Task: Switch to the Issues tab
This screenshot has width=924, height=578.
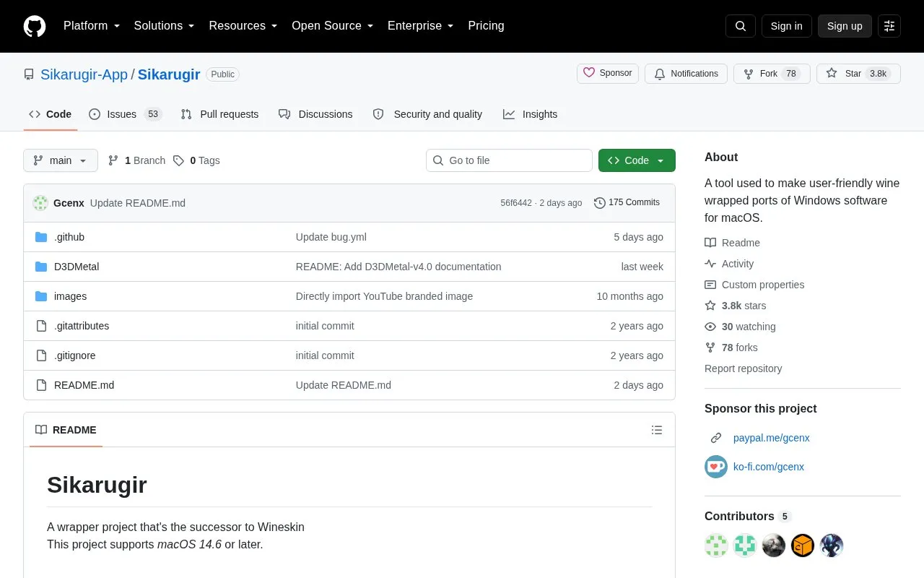Action: click(x=126, y=114)
